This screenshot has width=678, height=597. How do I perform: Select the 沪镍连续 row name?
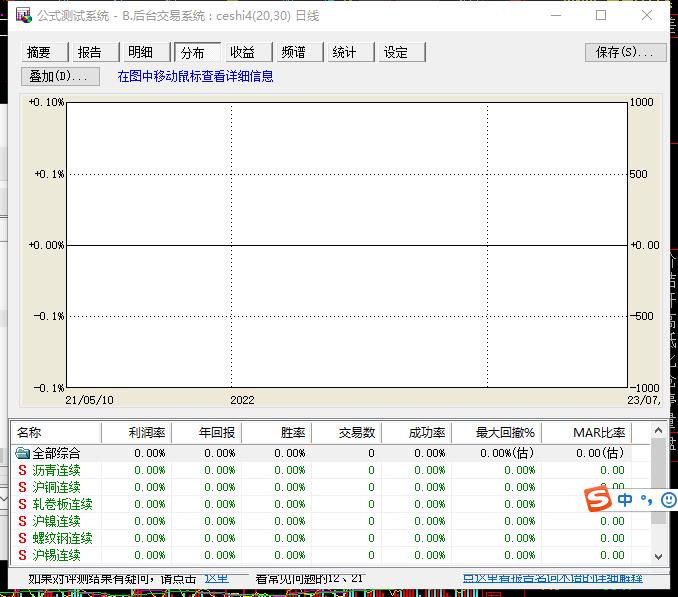(56, 521)
